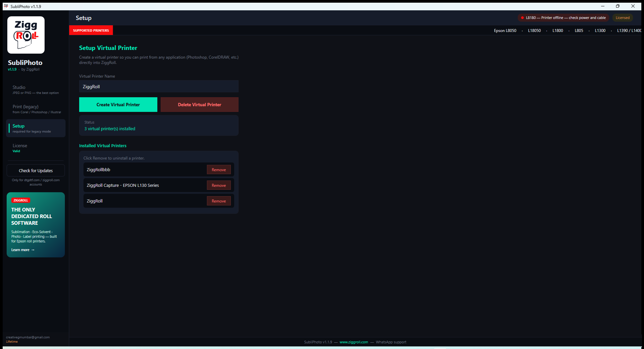This screenshot has width=644, height=349.
Task: Click the ZiggRollbbb printer name
Action: (98, 170)
